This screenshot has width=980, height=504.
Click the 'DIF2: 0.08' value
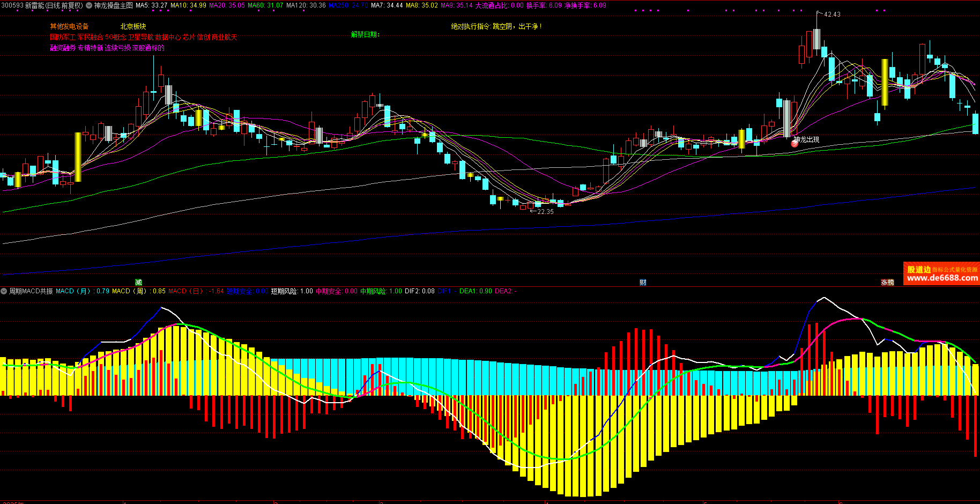click(x=420, y=291)
